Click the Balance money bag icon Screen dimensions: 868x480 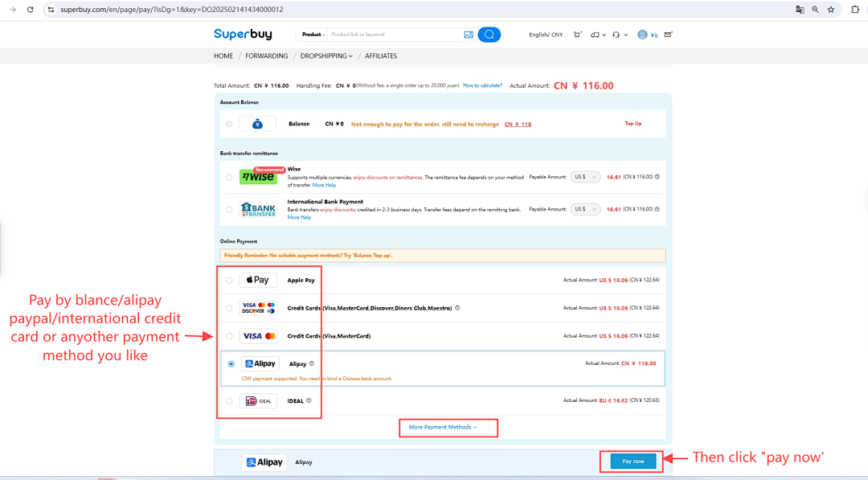point(257,124)
